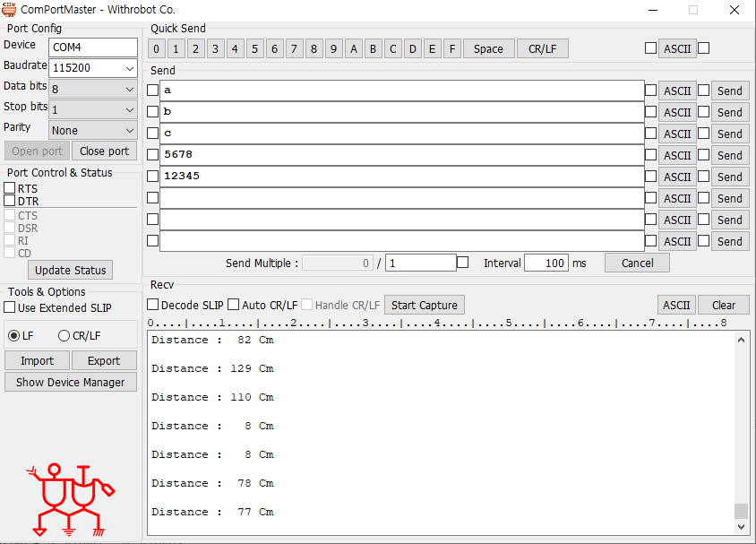Click the Export button
Image resolution: width=756 pixels, height=544 pixels.
pos(104,361)
